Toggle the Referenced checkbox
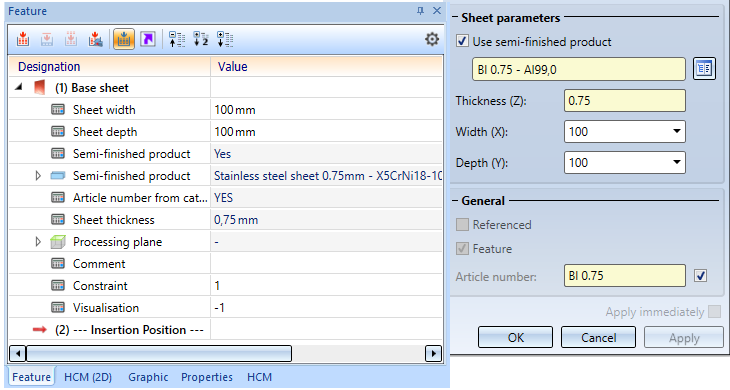The image size is (730, 390). click(x=462, y=224)
